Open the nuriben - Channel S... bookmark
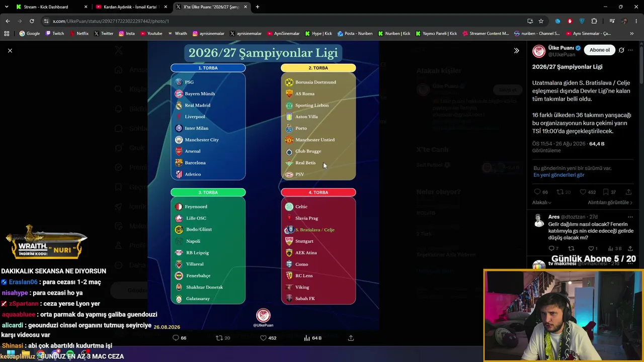Screen dimensions: 644x362 537,34
